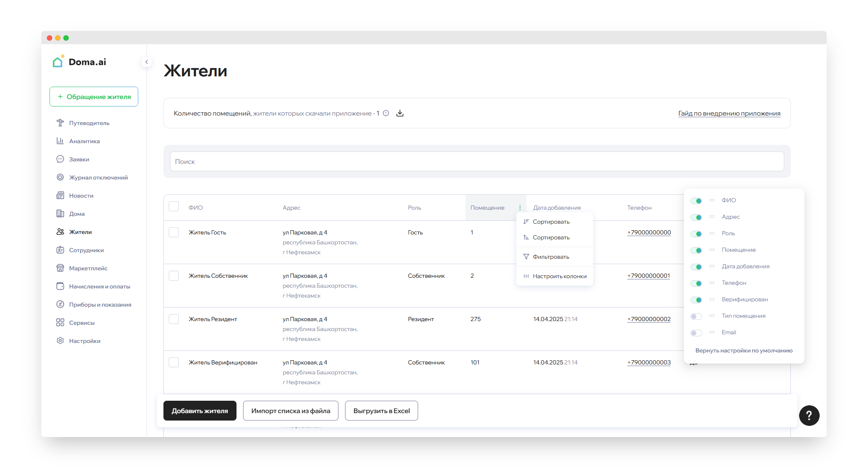Turn on the Тип помещения column toggle
The image size is (868, 468).
[x=696, y=316]
